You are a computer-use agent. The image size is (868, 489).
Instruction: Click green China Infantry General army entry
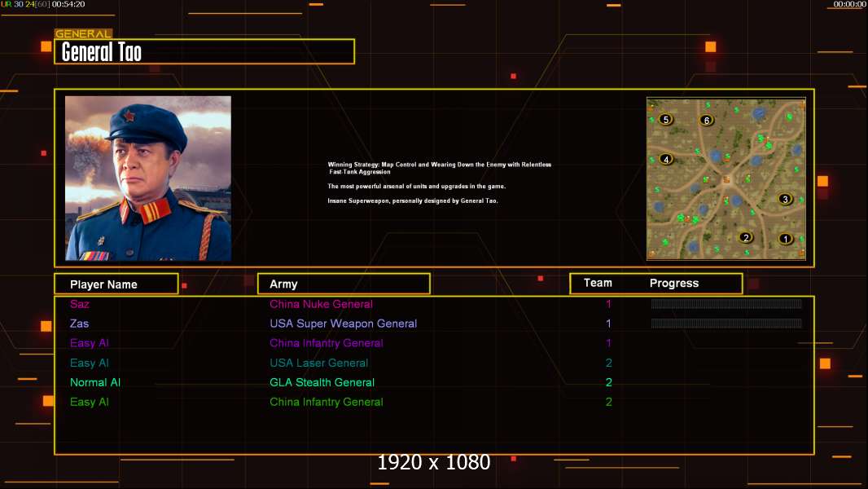coord(326,402)
